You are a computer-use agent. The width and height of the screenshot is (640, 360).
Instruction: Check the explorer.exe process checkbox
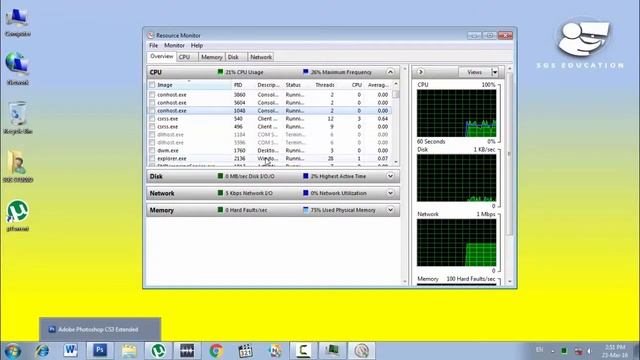(x=152, y=158)
